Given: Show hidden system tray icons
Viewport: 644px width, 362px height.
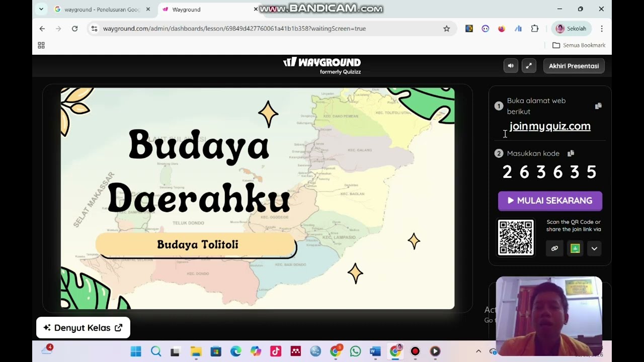Looking at the screenshot, I should (x=478, y=351).
